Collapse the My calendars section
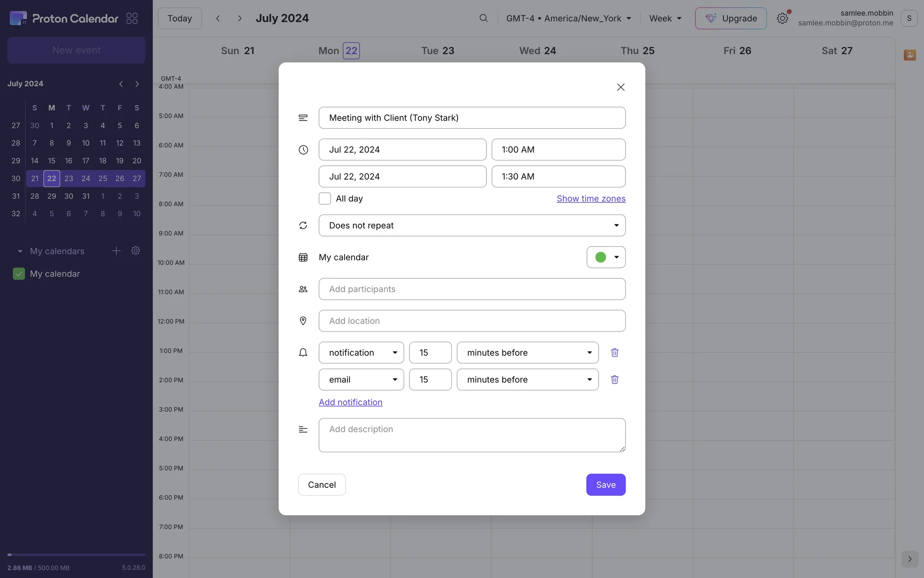The width and height of the screenshot is (924, 578). 20,251
